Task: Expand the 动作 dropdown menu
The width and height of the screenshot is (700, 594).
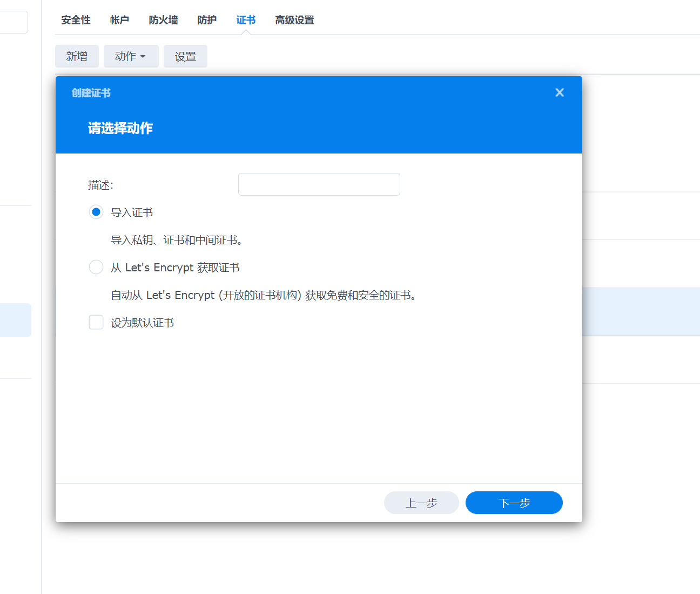Action: [x=131, y=56]
